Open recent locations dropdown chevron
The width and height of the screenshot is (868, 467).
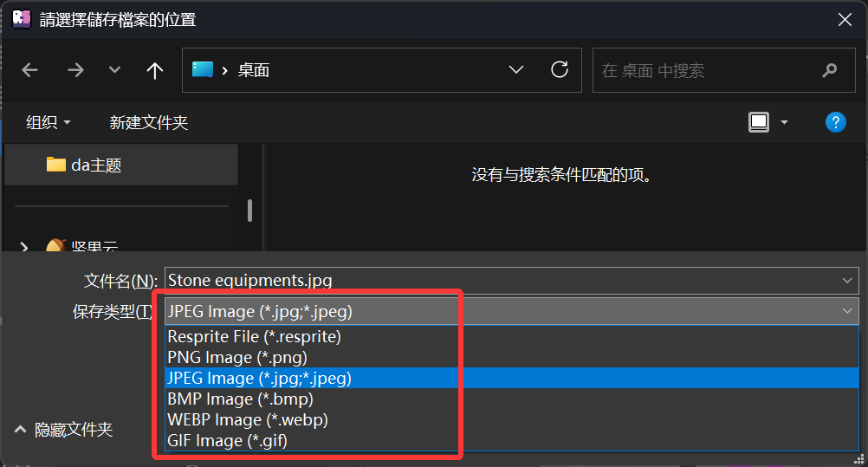[114, 70]
